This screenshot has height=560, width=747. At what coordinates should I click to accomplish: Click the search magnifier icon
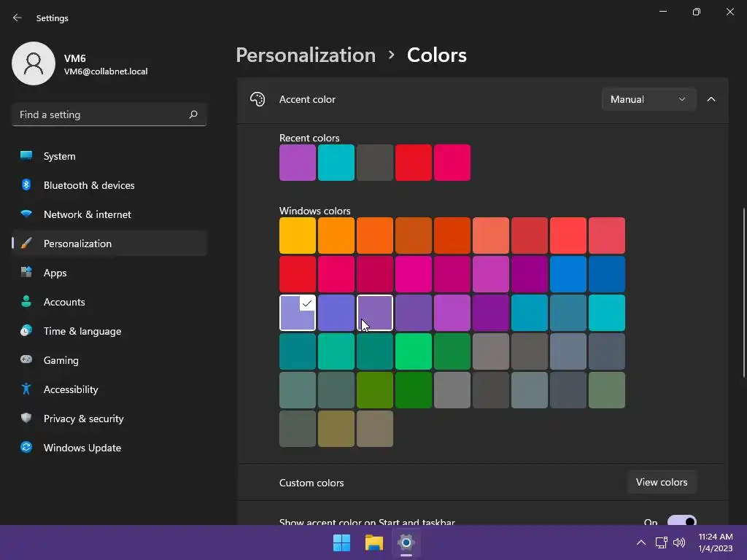point(193,114)
